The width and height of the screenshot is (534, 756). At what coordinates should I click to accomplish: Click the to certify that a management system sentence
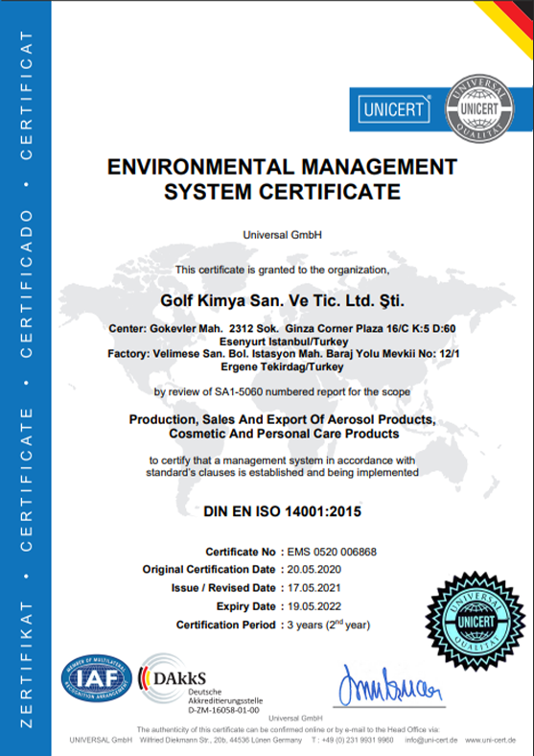click(x=282, y=461)
